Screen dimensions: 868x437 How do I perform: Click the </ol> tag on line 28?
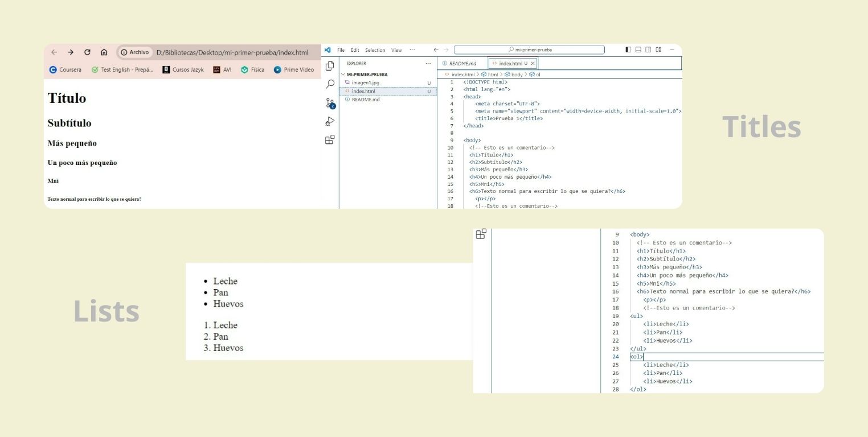(638, 390)
